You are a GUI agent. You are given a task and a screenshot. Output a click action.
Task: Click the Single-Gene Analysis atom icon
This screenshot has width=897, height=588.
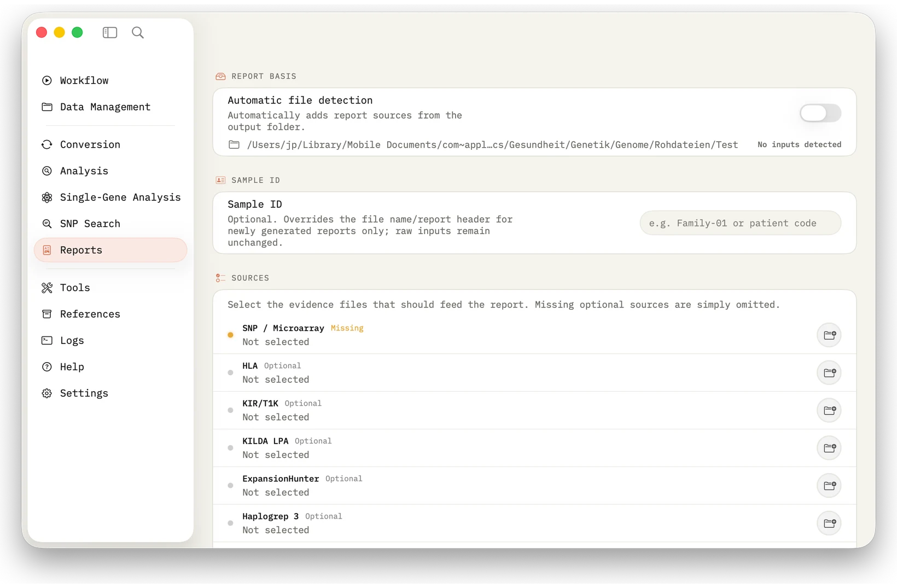click(x=47, y=197)
